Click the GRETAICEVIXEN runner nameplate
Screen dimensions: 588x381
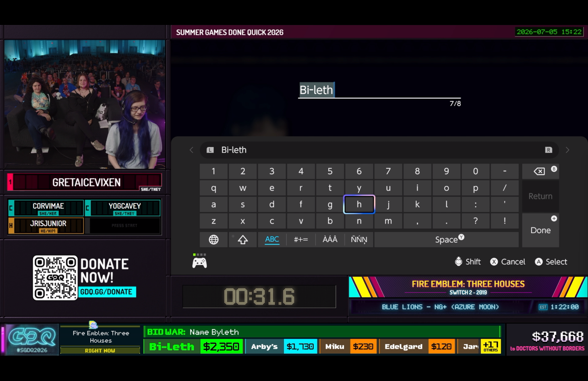85,182
